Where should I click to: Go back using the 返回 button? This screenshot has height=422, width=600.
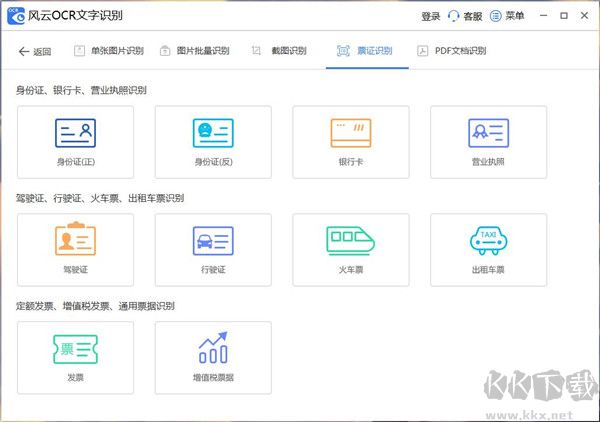(35, 51)
